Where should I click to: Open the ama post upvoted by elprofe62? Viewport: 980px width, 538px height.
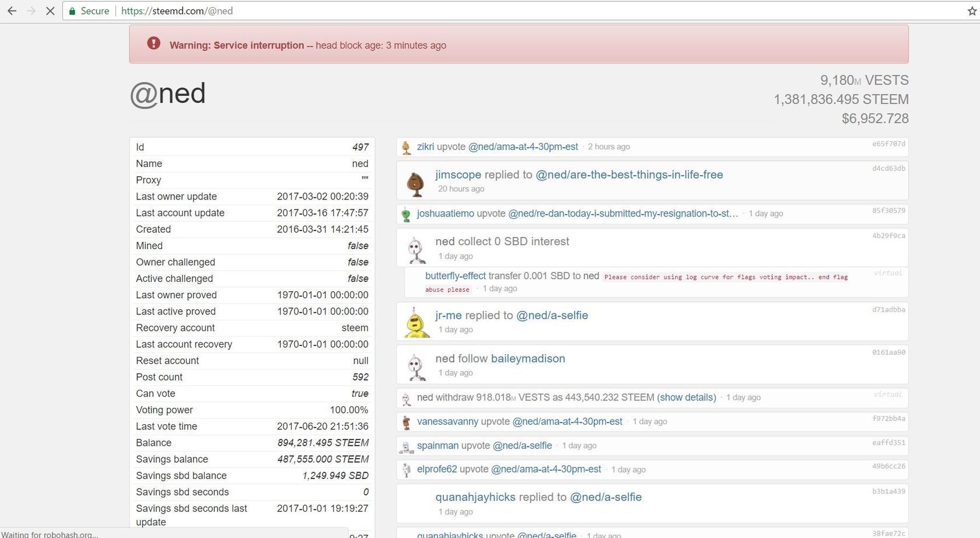coord(546,469)
